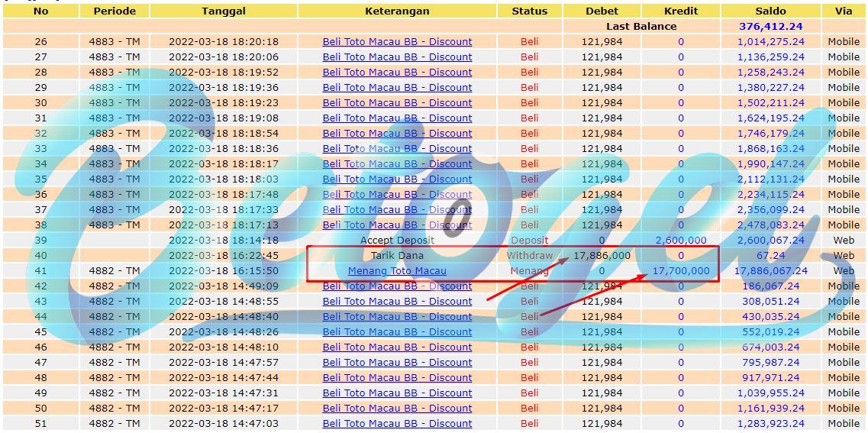Click the Keterangan column header

click(397, 11)
